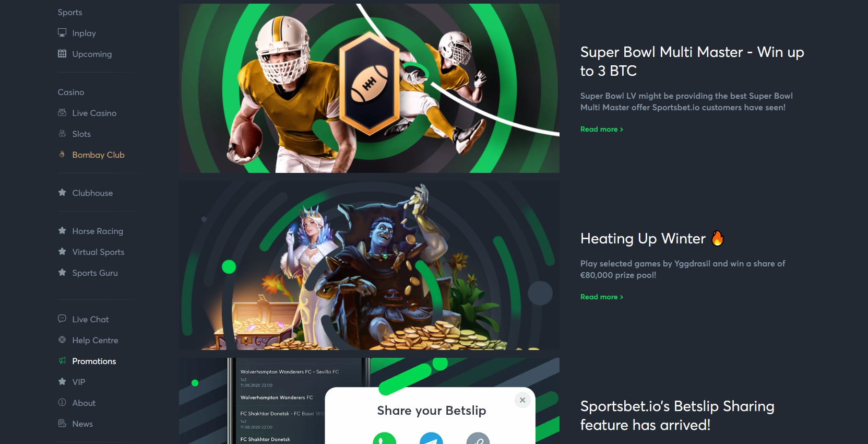Image resolution: width=868 pixels, height=444 pixels.
Task: Click the Clubhouse star icon
Action: [62, 192]
